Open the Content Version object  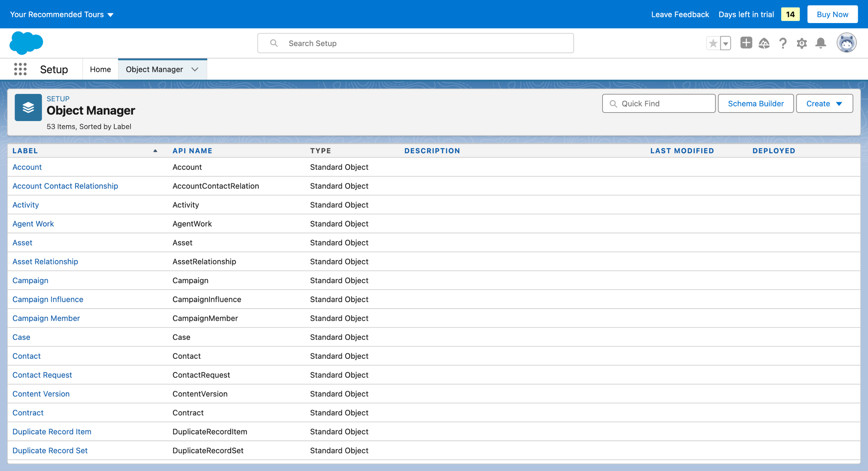click(41, 394)
